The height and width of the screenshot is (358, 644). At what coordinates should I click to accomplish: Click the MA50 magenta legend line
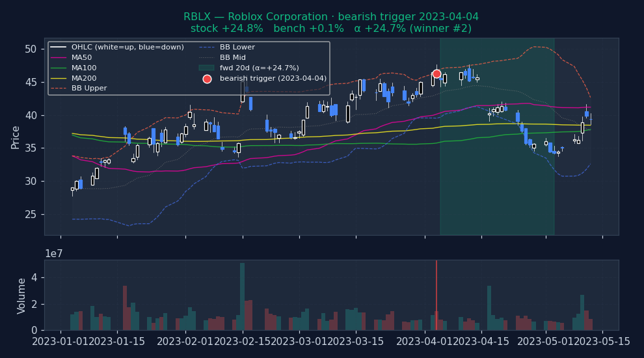[x=59, y=58]
